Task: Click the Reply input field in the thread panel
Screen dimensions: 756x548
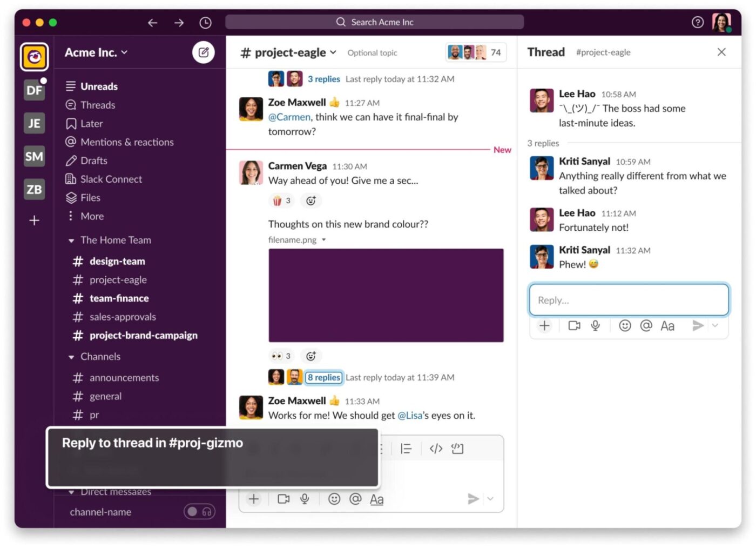Action: point(628,299)
